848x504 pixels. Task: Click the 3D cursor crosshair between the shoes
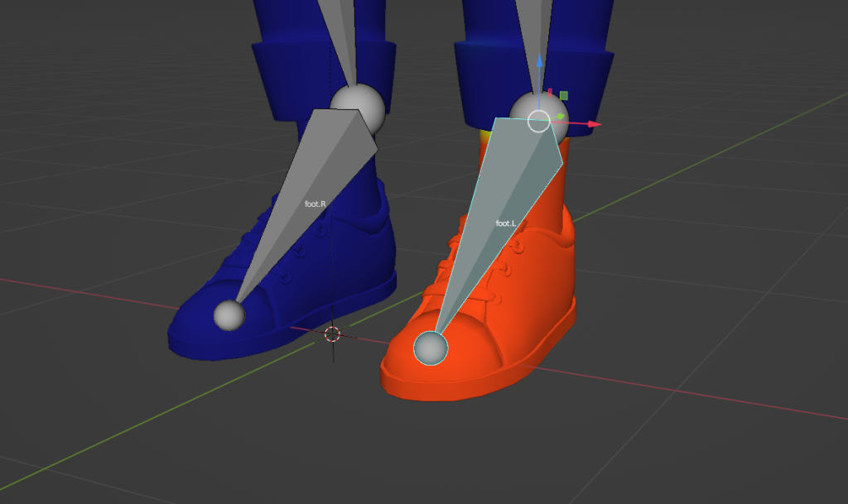(x=332, y=334)
